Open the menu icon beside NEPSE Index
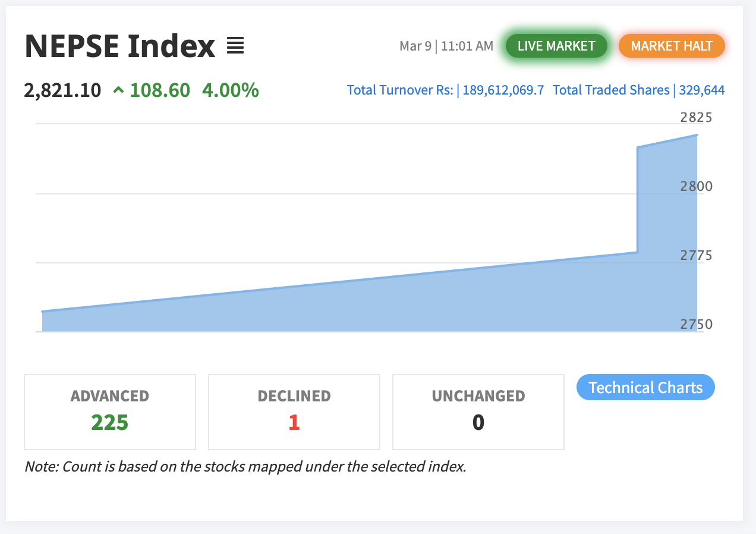756x534 pixels. [x=236, y=46]
